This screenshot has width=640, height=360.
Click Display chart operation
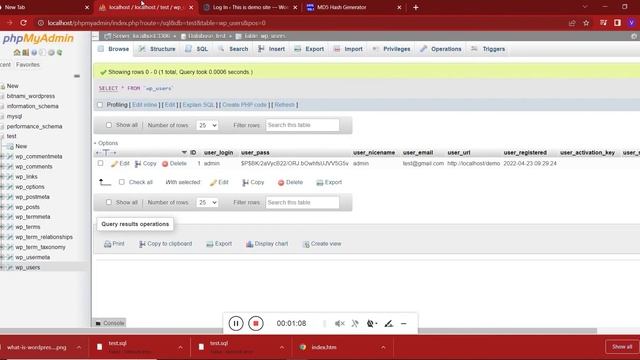(267, 244)
